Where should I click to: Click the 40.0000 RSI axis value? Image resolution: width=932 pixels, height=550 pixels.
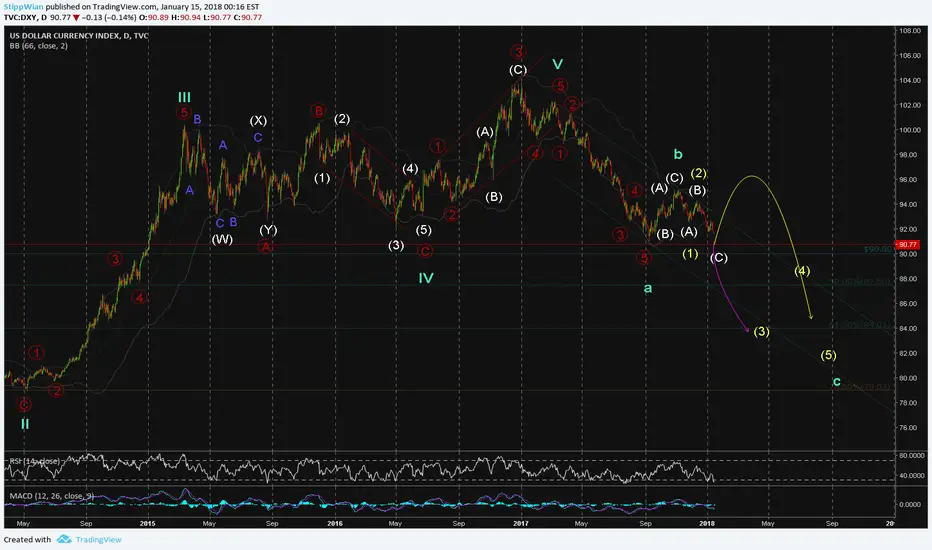click(912, 476)
